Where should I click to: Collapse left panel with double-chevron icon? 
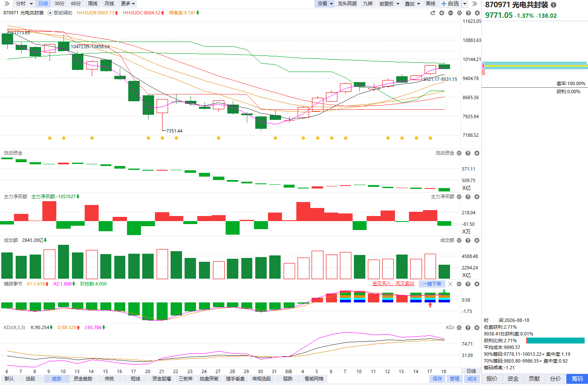(x=6, y=3)
